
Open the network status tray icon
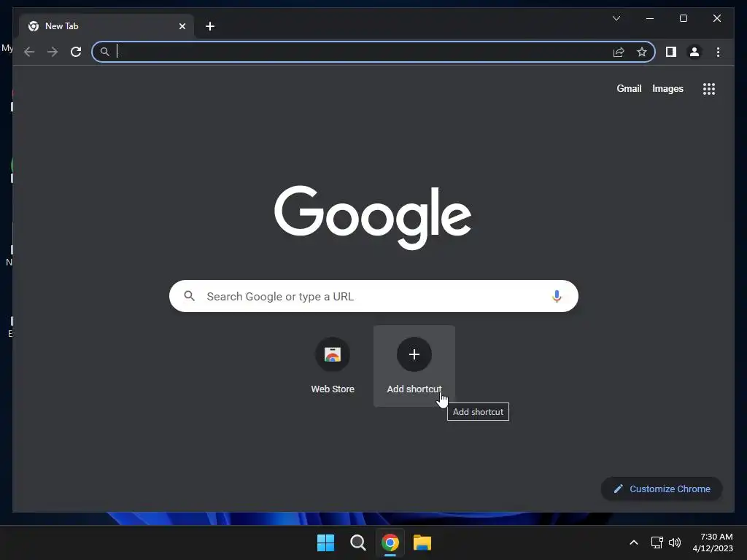point(657,542)
